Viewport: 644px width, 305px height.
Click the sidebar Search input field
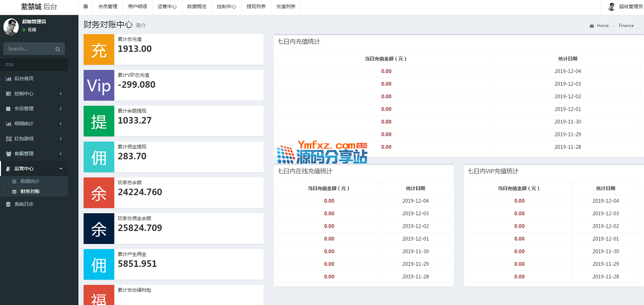coord(29,49)
